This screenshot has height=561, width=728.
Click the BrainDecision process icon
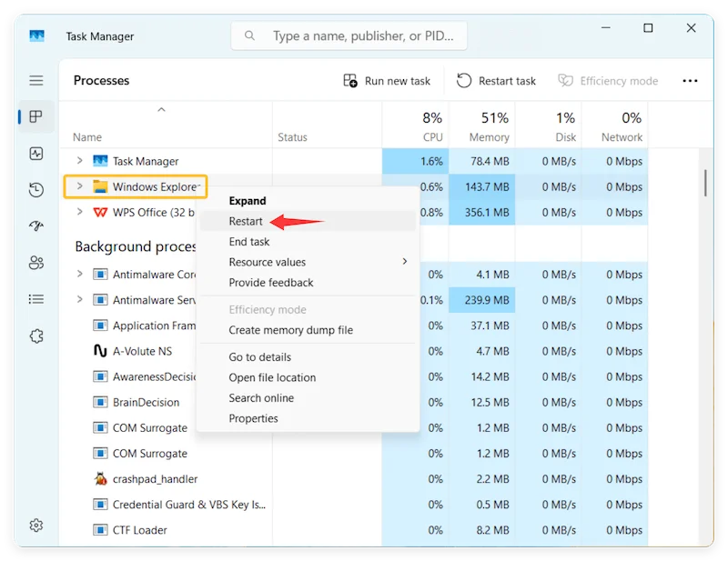[x=100, y=402]
